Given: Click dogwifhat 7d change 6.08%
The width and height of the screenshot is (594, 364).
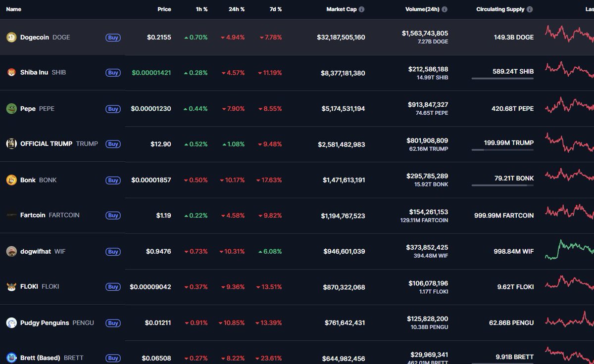Looking at the screenshot, I should 270,251.
